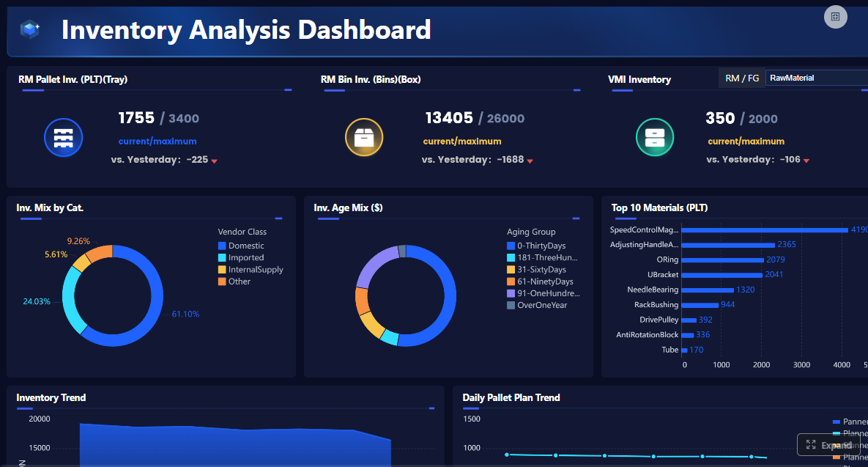Viewport: 868px width, 467px height.
Task: Click the yellow bin box icon
Action: click(x=364, y=137)
